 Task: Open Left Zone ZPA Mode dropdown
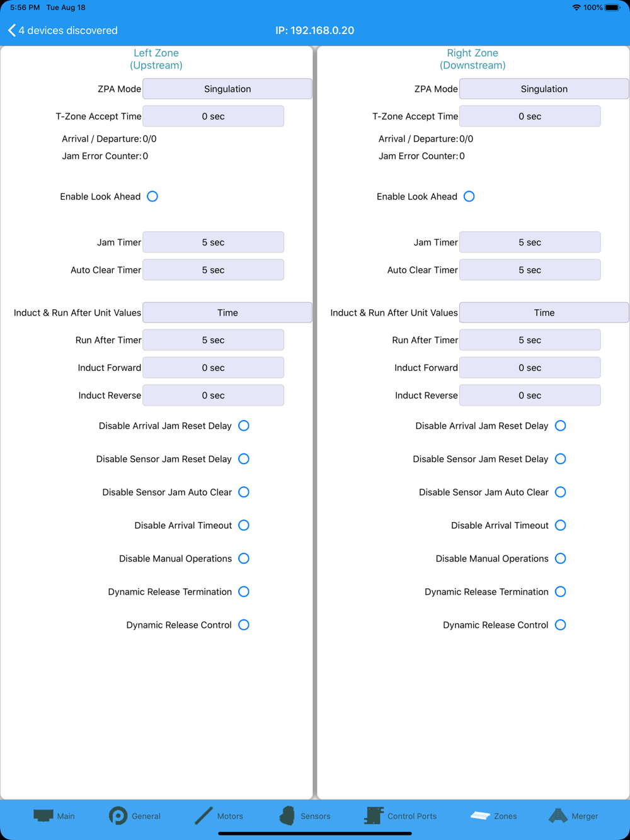[227, 89]
